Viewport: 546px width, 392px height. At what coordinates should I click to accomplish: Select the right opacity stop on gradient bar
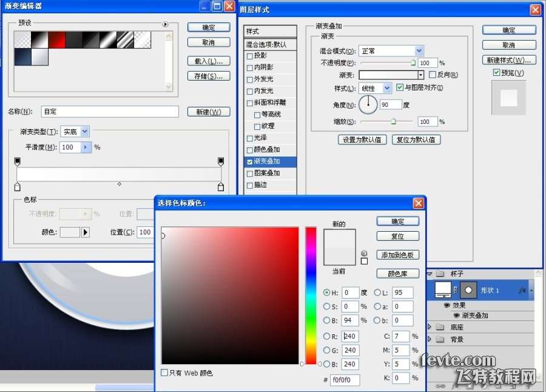click(x=221, y=161)
